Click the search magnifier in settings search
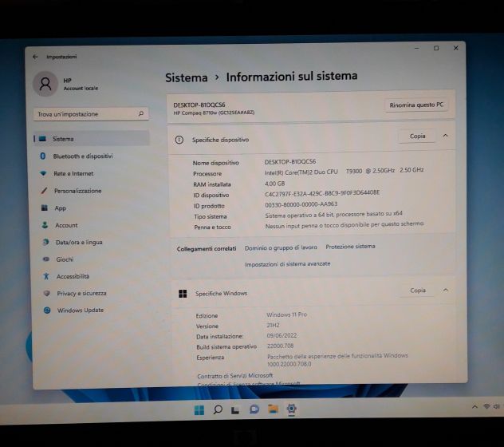 click(141, 113)
